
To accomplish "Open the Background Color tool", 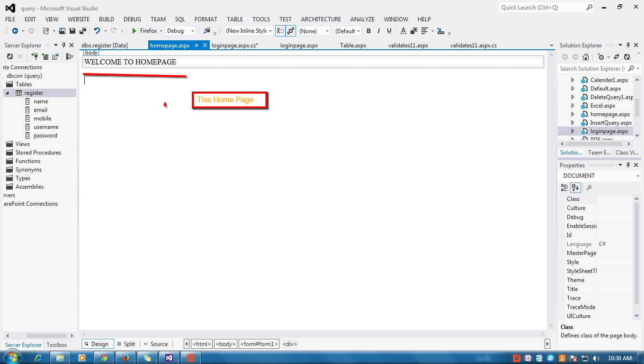I will click(x=414, y=31).
